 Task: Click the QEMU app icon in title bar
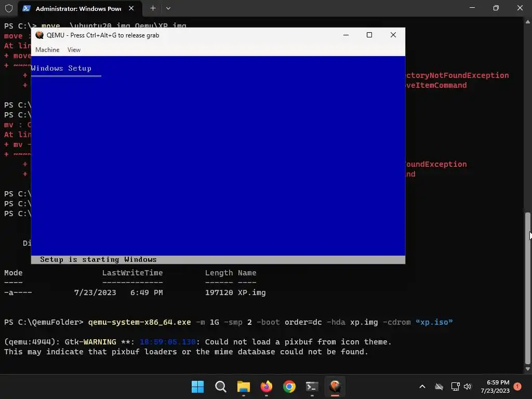point(39,35)
